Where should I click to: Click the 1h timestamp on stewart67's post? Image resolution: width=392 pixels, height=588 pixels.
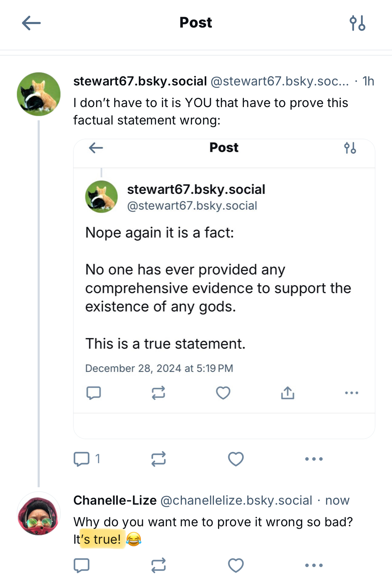(368, 81)
